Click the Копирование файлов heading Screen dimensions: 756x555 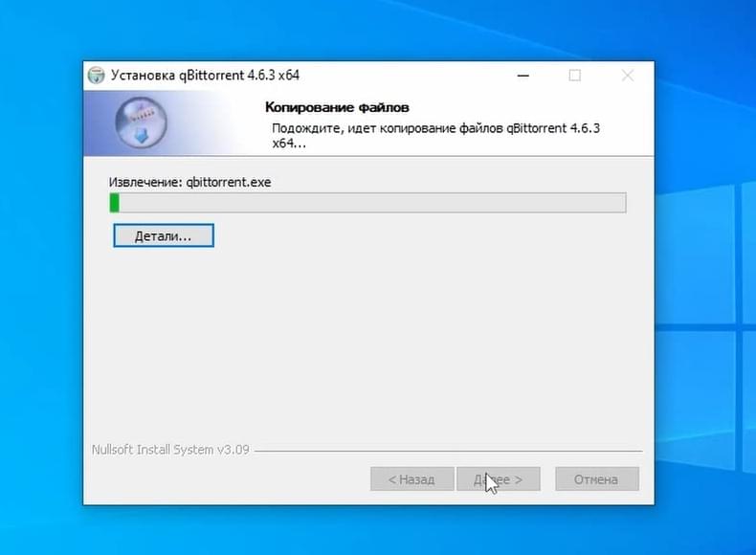337,107
